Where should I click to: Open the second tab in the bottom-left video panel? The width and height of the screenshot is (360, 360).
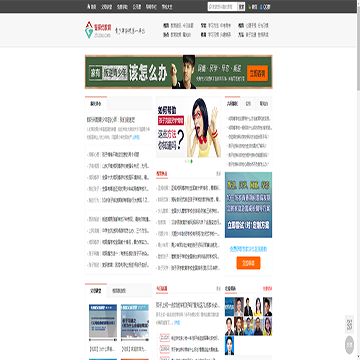[x=119, y=291]
